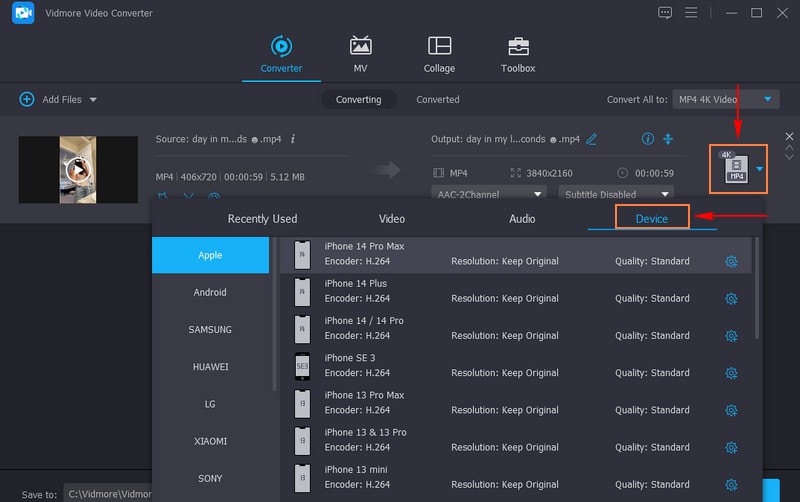
Task: Switch to the MV section
Action: [361, 54]
